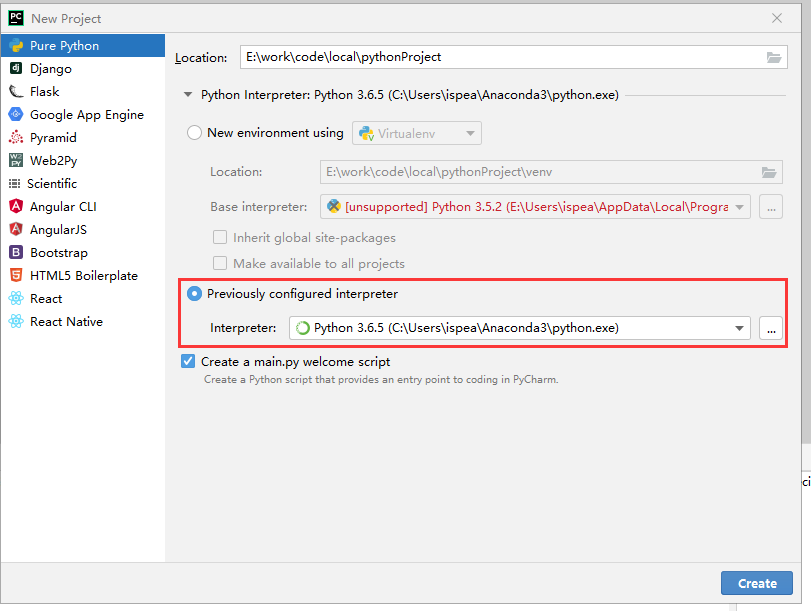Image resolution: width=811 pixels, height=611 pixels.
Task: Collapse the Python Interpreter section triangle
Action: point(188,95)
